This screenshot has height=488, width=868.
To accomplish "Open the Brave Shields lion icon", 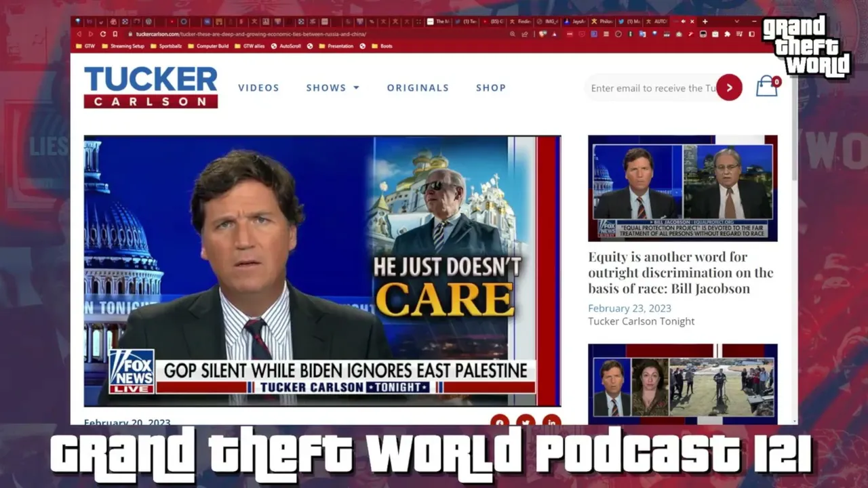I will point(542,34).
